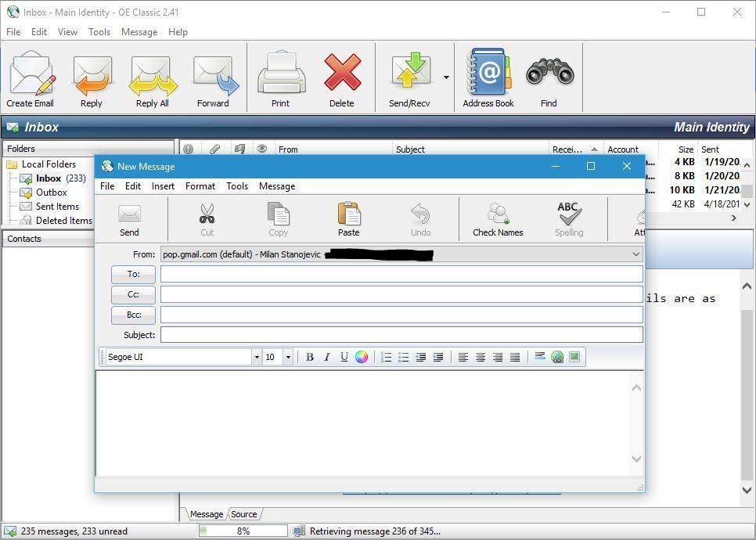The width and height of the screenshot is (756, 540).
Task: Align text left
Action: point(463,358)
